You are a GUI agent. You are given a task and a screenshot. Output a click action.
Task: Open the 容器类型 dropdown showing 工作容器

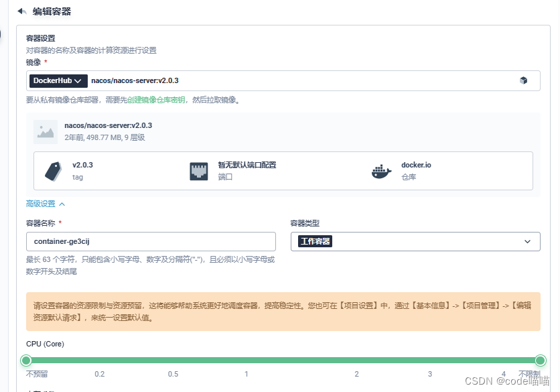click(x=415, y=241)
